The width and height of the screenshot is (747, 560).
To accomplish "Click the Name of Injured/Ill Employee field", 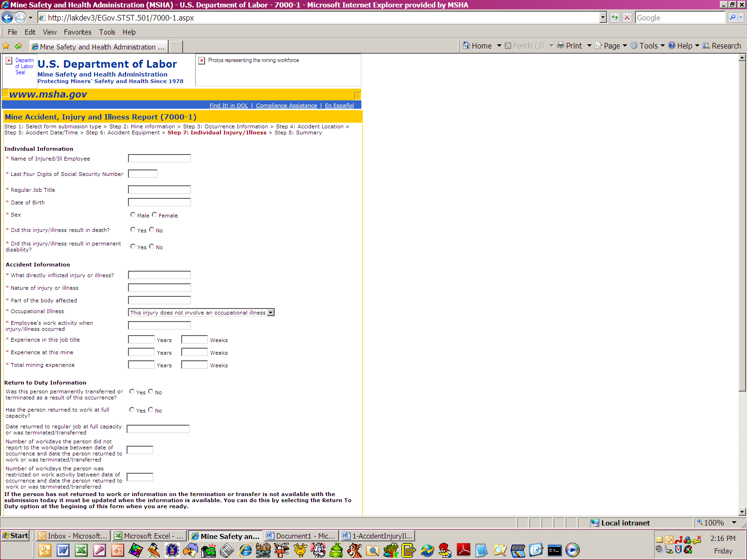I will point(159,159).
